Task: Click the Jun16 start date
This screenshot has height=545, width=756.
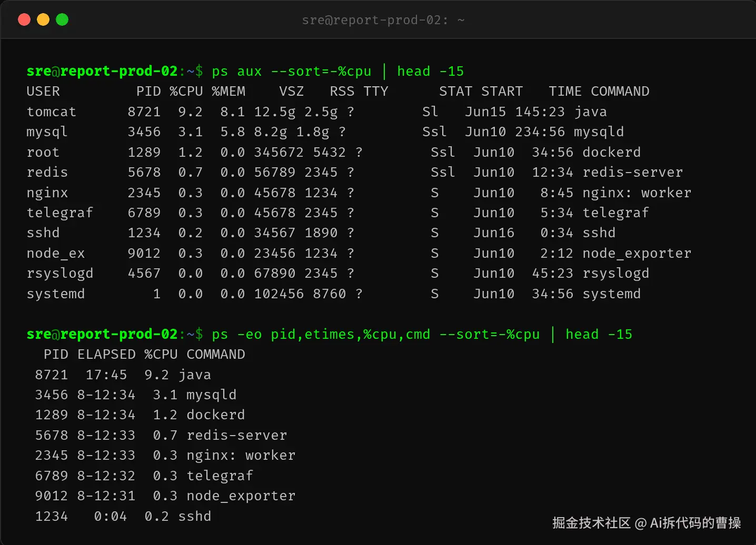Action: coord(494,233)
